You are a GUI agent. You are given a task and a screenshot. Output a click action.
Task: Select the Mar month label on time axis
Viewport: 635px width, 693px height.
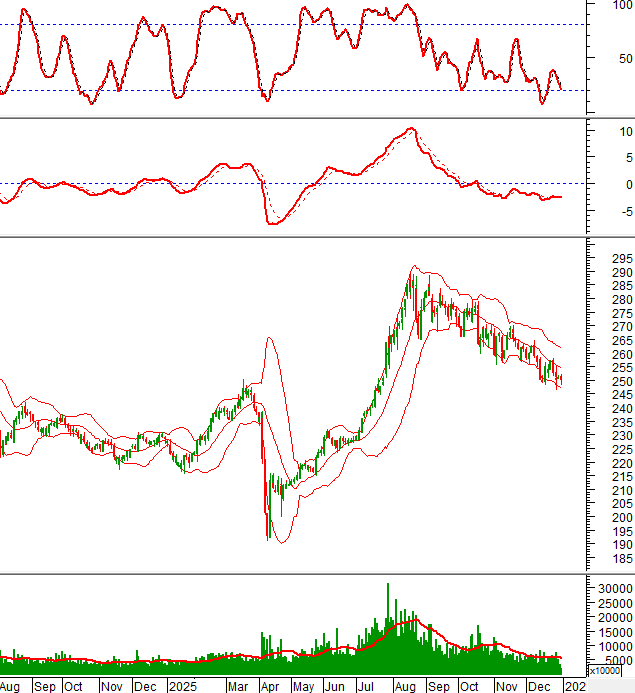pos(238,687)
